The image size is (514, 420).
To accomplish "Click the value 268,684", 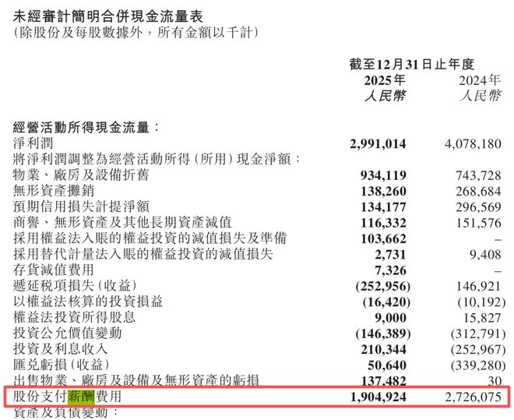I will [x=479, y=192].
